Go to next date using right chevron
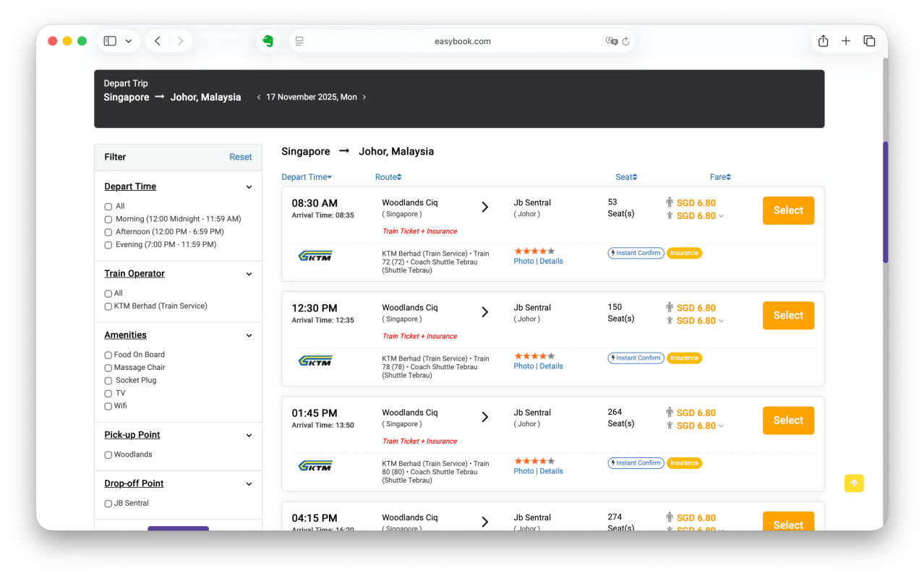The width and height of the screenshot is (924, 578). [364, 98]
